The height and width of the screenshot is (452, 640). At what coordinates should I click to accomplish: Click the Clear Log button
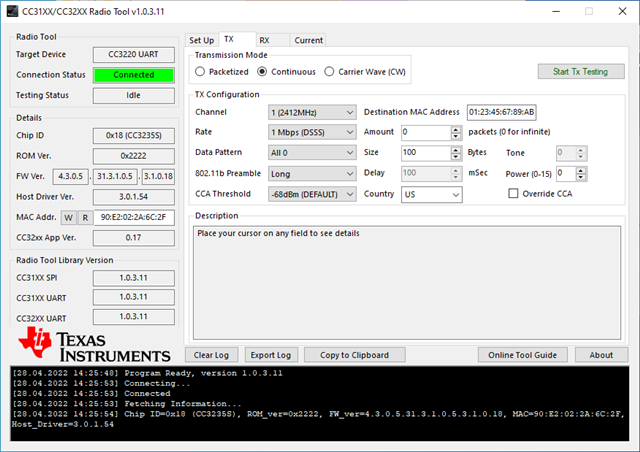211,355
